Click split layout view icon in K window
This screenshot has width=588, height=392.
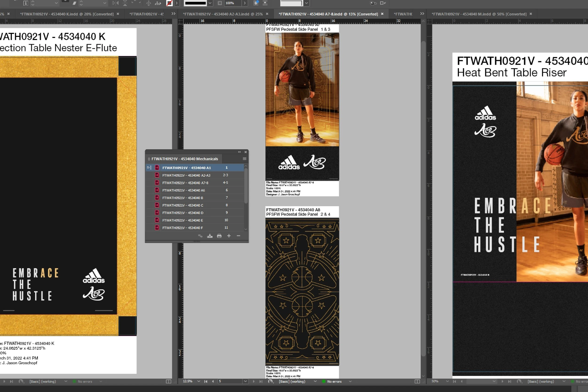168,381
